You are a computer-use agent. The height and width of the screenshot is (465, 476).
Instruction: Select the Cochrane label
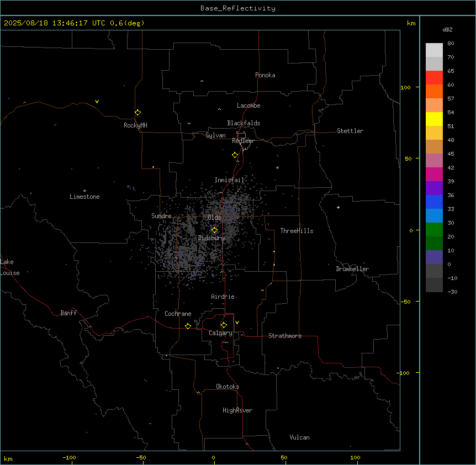(178, 314)
